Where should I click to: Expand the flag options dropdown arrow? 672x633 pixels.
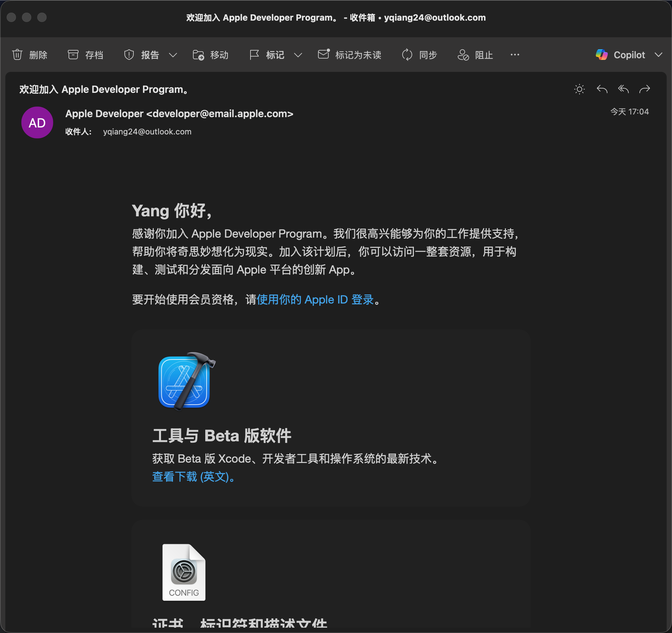click(x=298, y=55)
